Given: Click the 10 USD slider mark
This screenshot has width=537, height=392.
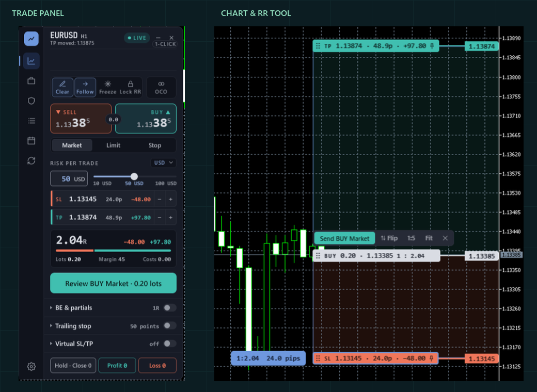Looking at the screenshot, I should [x=102, y=183].
